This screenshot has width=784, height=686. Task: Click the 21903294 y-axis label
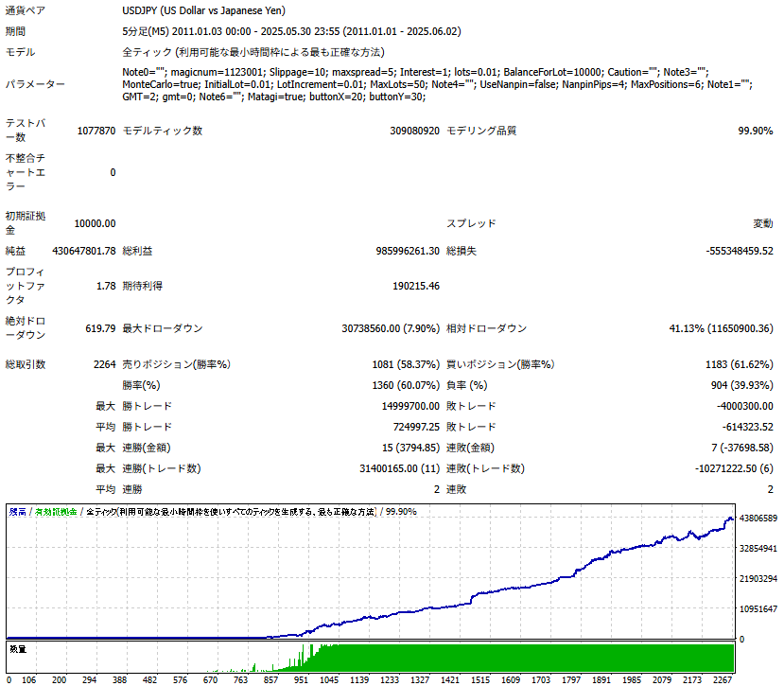tap(758, 578)
